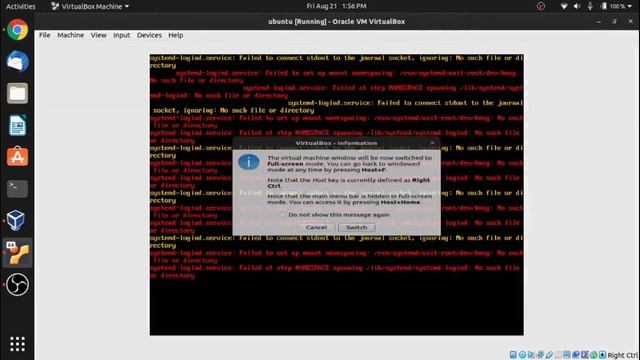Click the speaker volume icon in top bar

[x=577, y=6]
